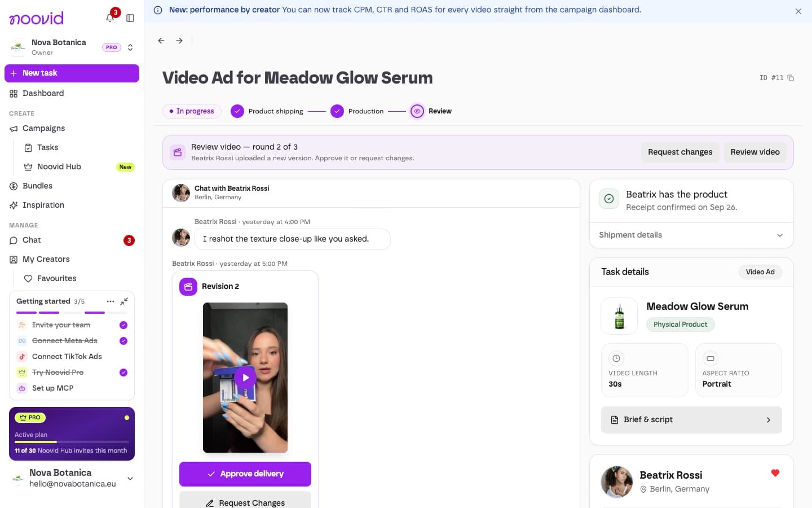Open Connect TikTok Ads step
Screen dimensions: 812x508
(72, 357)
